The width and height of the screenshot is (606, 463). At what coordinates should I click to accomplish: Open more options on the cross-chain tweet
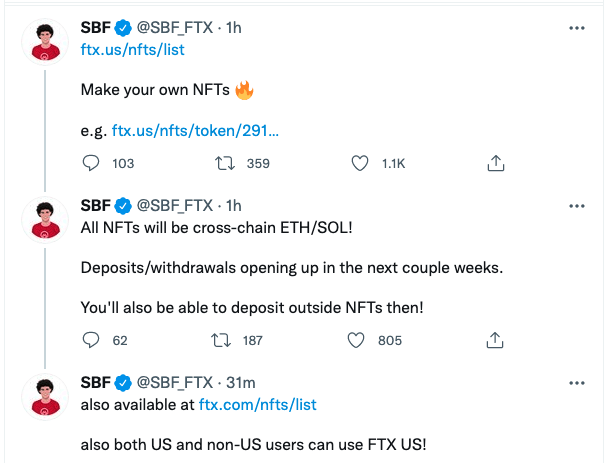(x=576, y=206)
